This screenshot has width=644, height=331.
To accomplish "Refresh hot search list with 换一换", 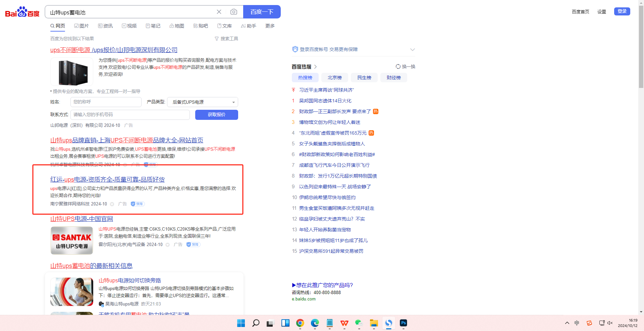I will (405, 66).
